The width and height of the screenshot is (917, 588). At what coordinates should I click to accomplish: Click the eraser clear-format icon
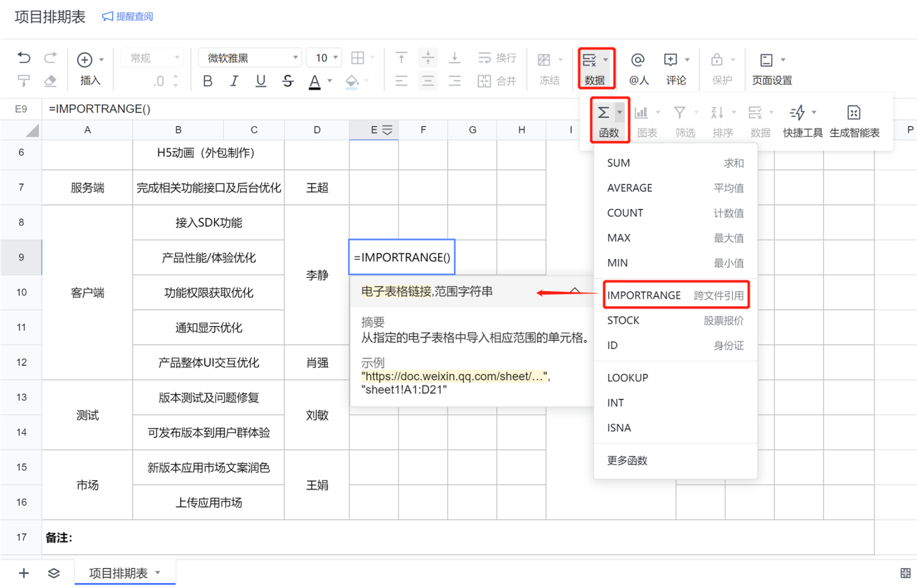(x=50, y=81)
